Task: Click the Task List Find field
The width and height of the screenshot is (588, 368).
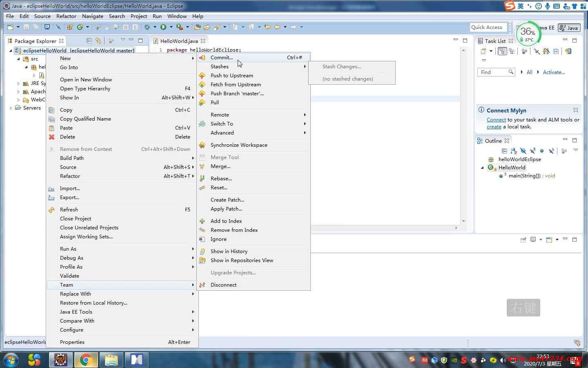Action: click(496, 72)
